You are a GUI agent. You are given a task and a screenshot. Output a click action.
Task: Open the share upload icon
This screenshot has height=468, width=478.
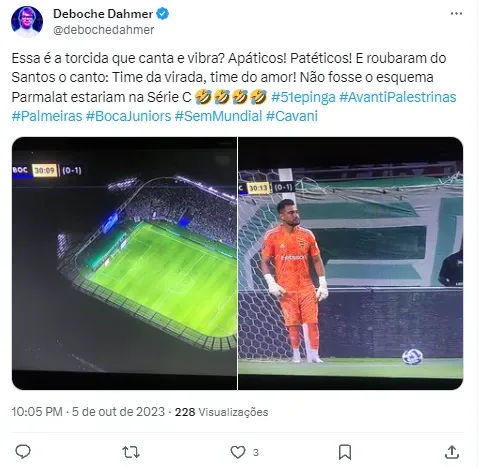452,452
